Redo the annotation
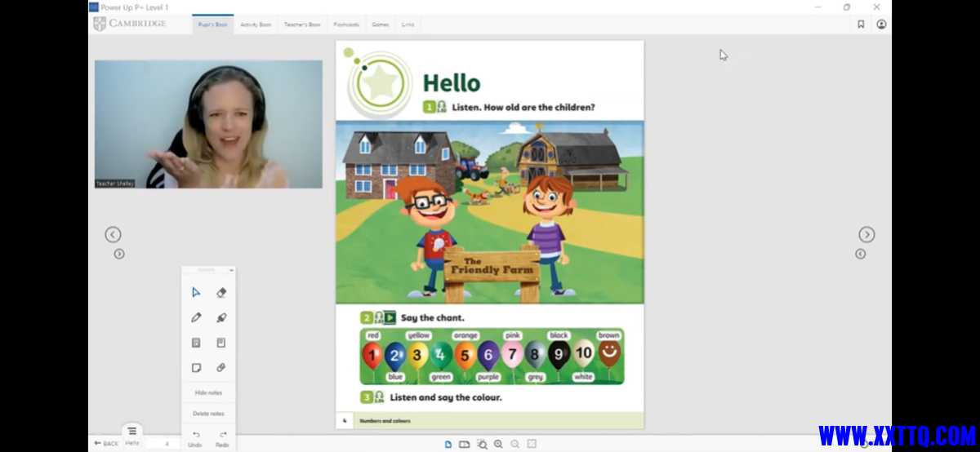The height and width of the screenshot is (452, 980). (222, 439)
